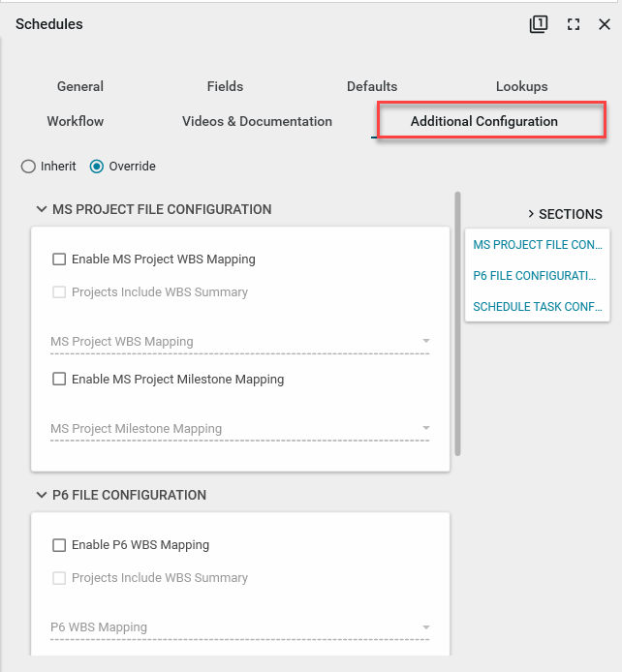Screen dimensions: 622x672
Task: Open the Fields tab
Action: (x=225, y=86)
